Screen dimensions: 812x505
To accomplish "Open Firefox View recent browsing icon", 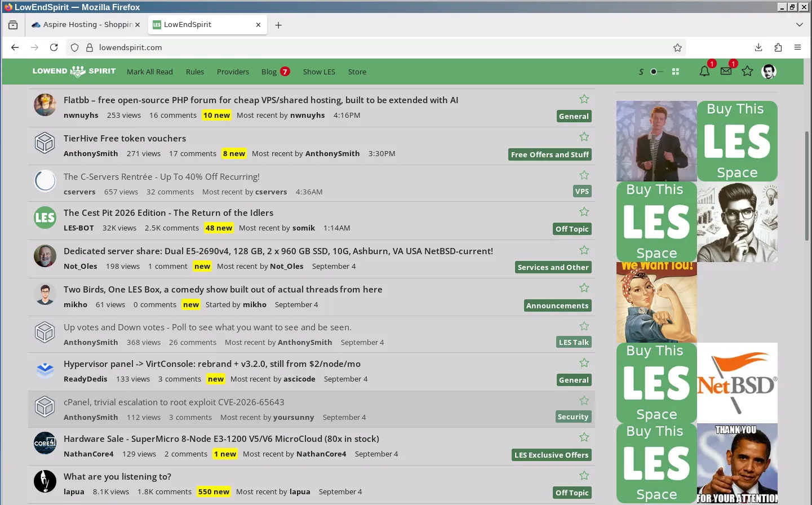I will pyautogui.click(x=13, y=25).
